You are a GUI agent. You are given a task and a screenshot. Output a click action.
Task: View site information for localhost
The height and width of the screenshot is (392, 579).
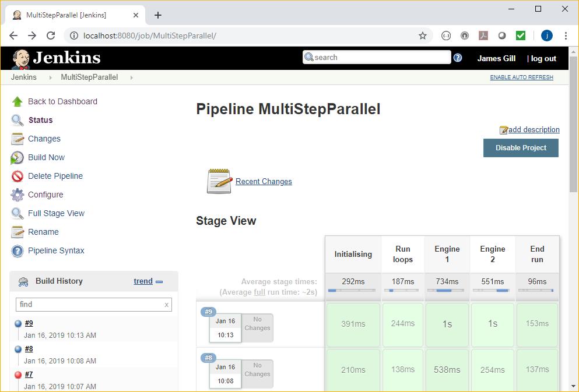[74, 36]
